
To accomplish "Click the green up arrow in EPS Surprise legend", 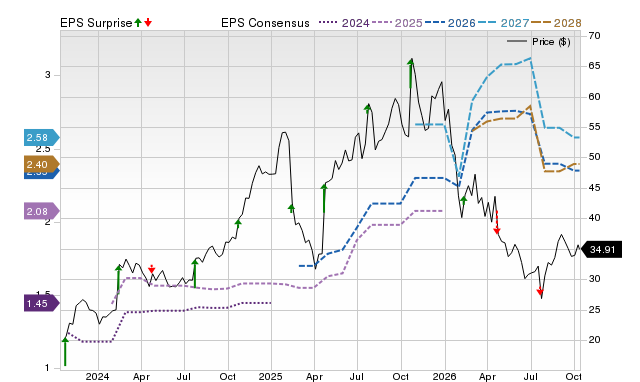I will (x=138, y=22).
